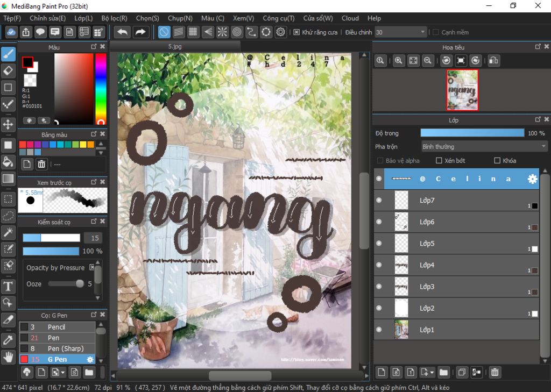This screenshot has width=551, height=392.
Task: Select the Gradient tool
Action: (x=8, y=179)
